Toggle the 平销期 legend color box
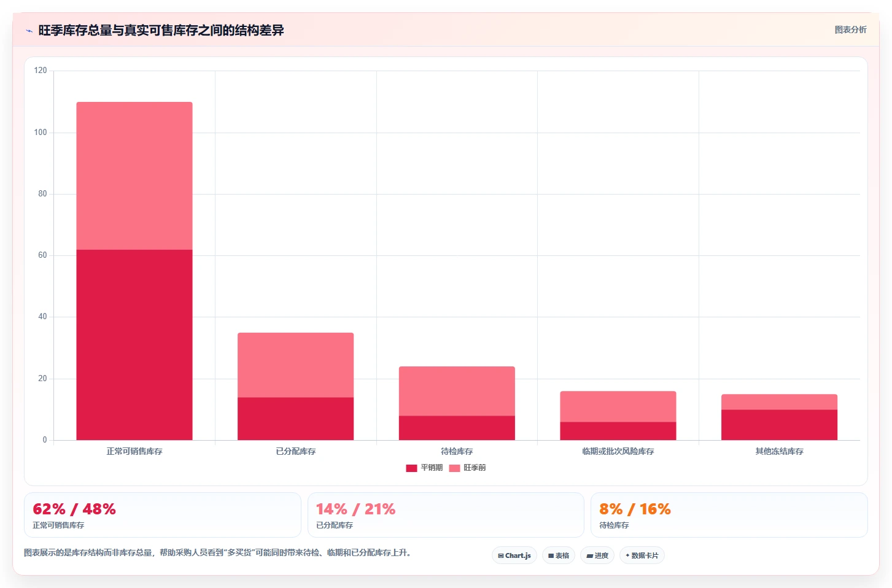The width and height of the screenshot is (892, 588). point(411,468)
